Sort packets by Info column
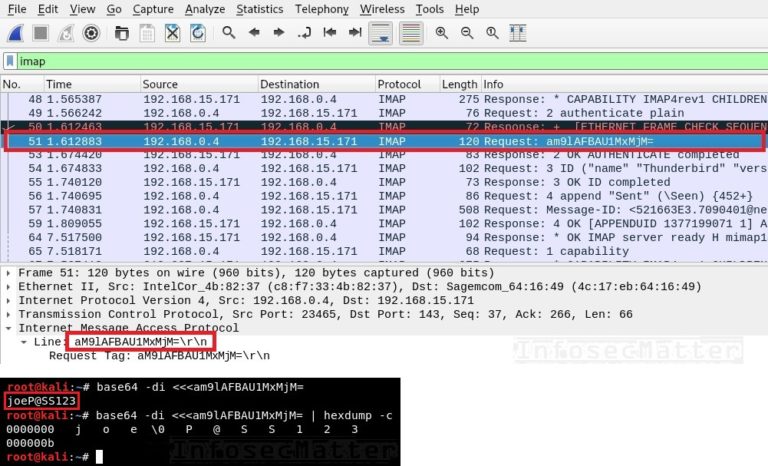Viewport: 768px width, 466px height. (624, 84)
